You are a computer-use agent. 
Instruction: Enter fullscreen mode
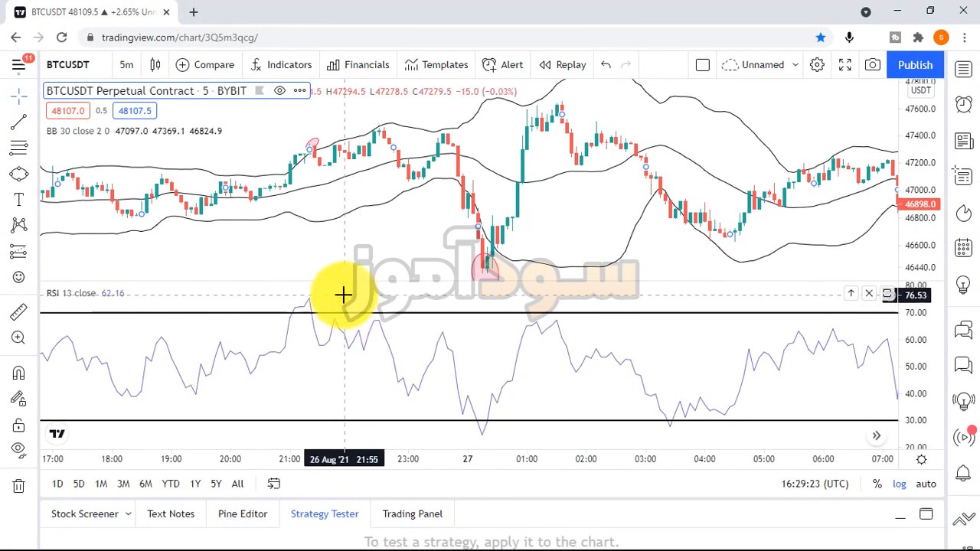845,65
